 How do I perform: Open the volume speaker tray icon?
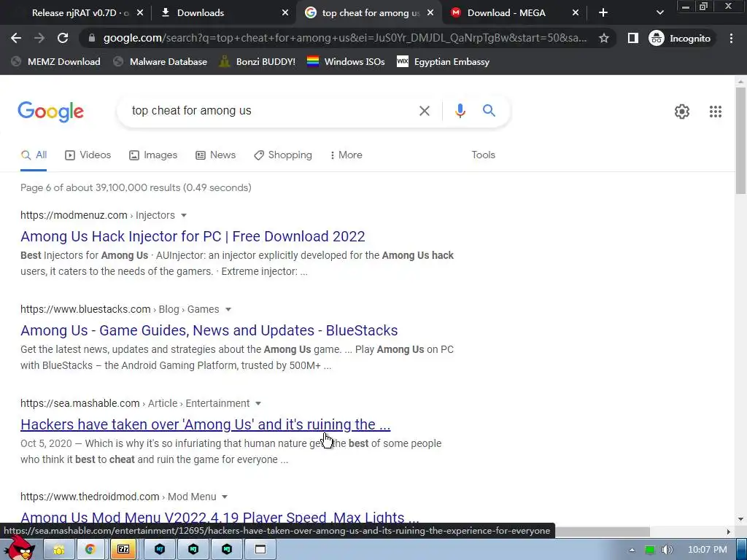click(667, 550)
